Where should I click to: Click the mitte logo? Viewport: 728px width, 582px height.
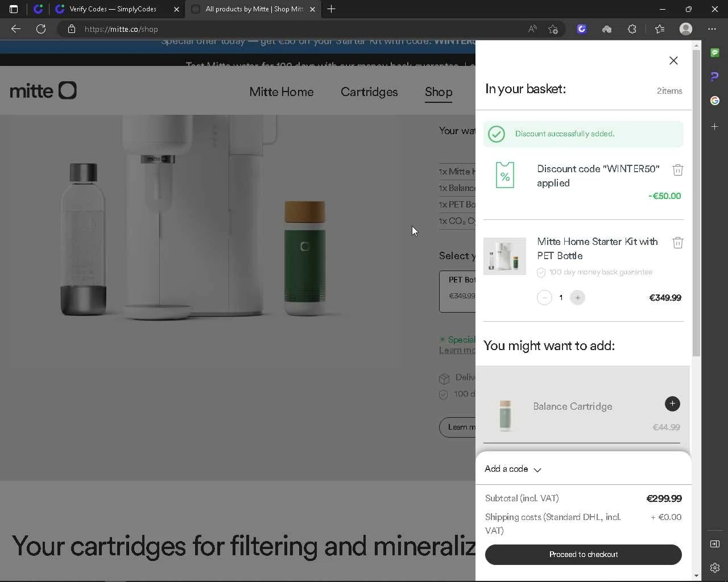point(43,90)
